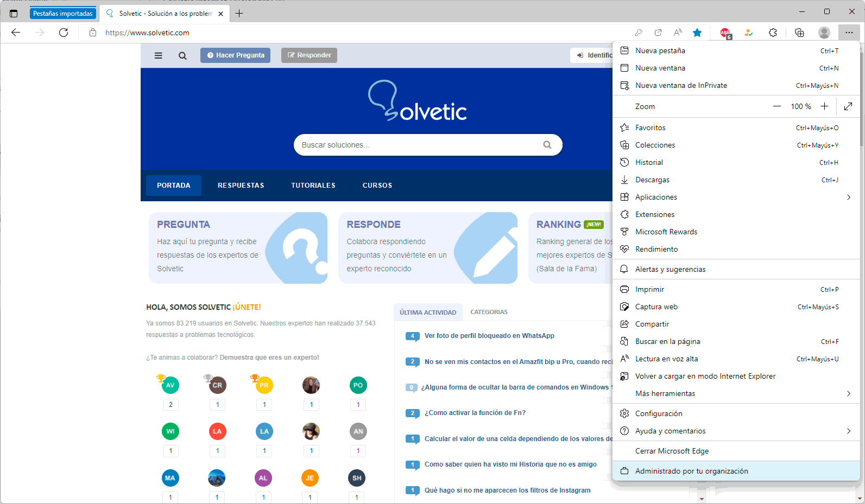
Task: Click the user profile avatar icon
Action: point(824,33)
